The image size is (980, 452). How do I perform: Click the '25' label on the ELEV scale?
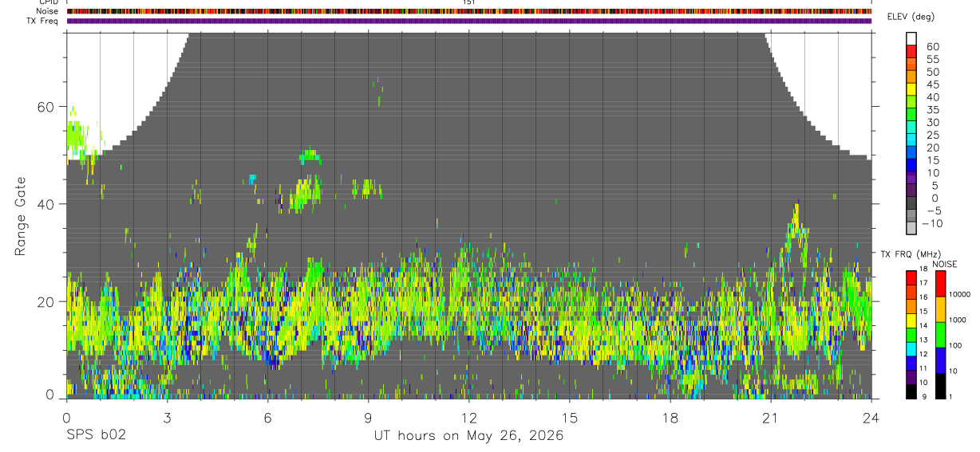[932, 136]
